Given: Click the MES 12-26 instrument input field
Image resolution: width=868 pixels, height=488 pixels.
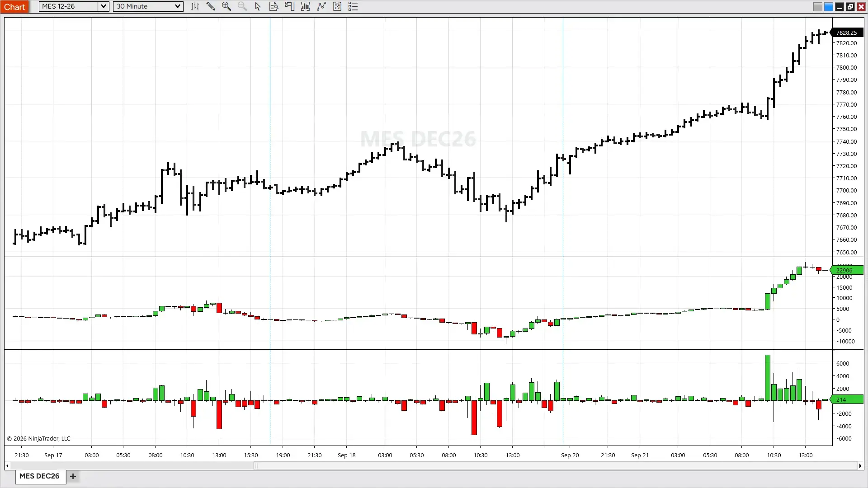Looking at the screenshot, I should coord(69,6).
